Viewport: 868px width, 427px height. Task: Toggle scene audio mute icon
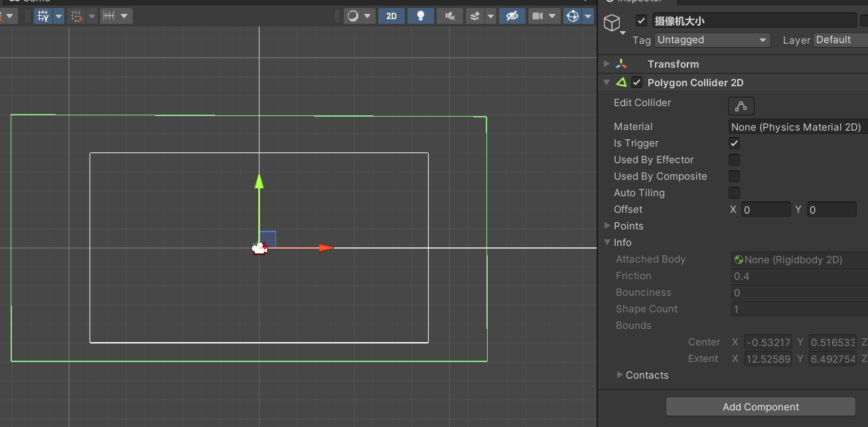[x=450, y=16]
